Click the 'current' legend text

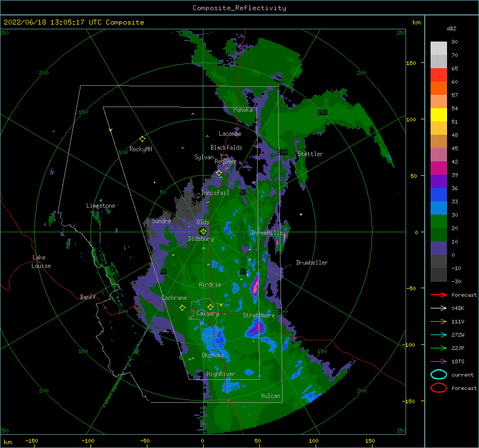(463, 374)
